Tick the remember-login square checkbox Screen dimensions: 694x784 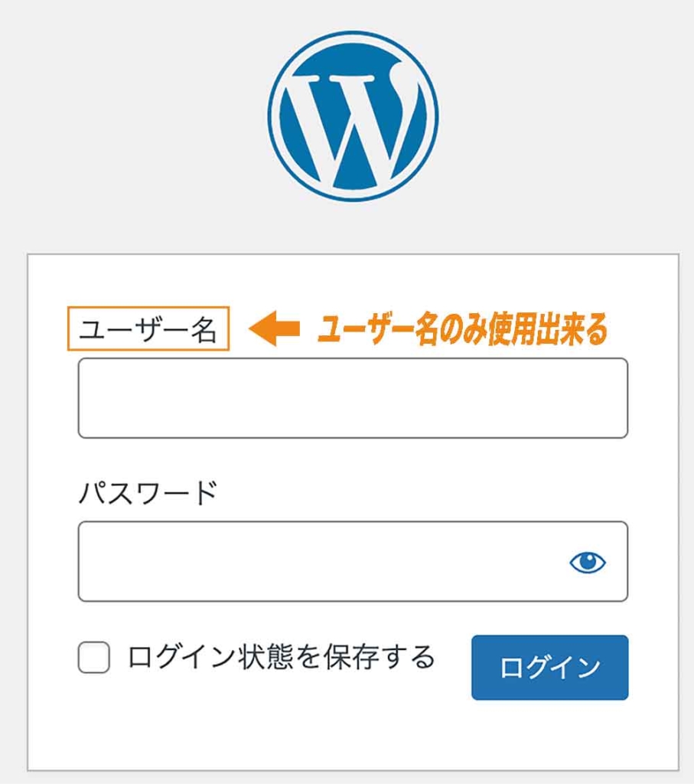pos(94,657)
